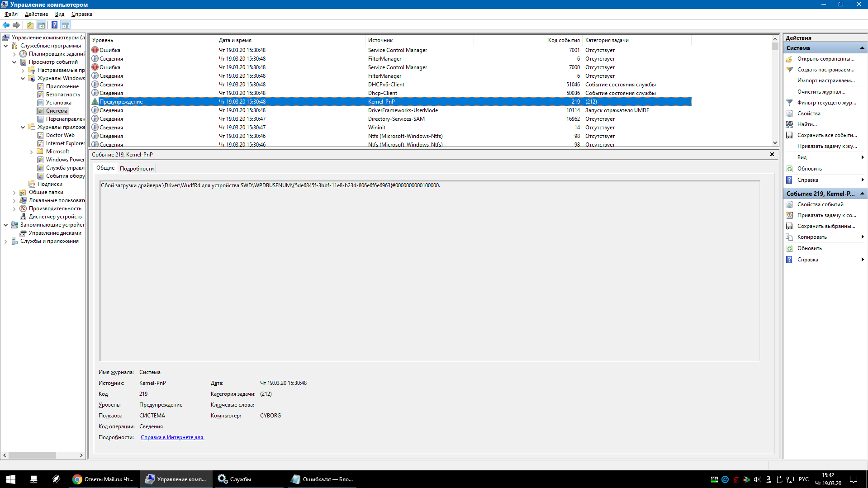Expand Службы и приложения tree node
Image resolution: width=868 pixels, height=488 pixels.
pyautogui.click(x=5, y=242)
